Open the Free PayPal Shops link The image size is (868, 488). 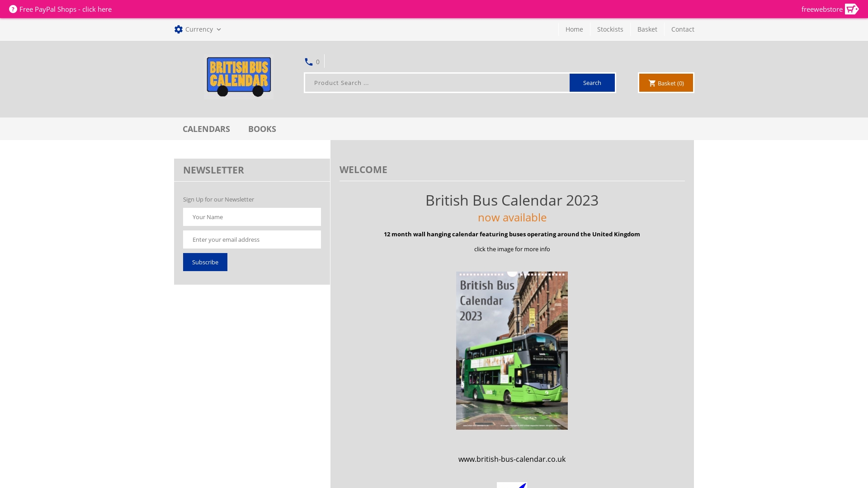[x=66, y=9]
